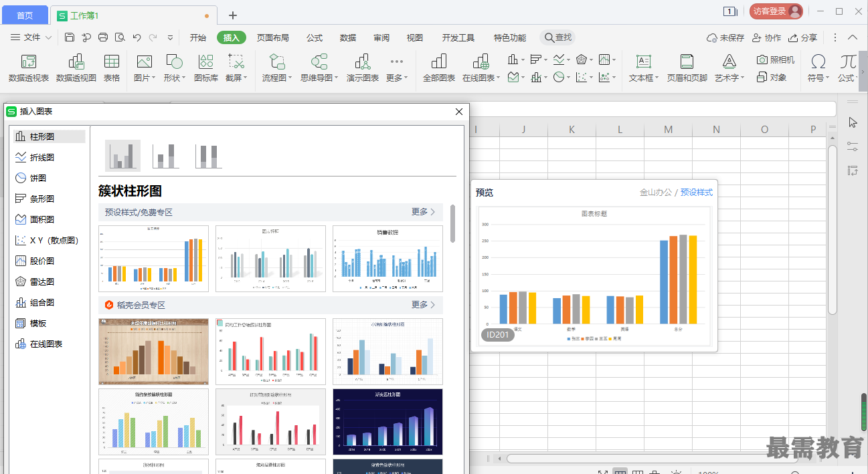Switch to the 公式 ribbon tab
Image resolution: width=868 pixels, height=474 pixels.
(x=315, y=38)
